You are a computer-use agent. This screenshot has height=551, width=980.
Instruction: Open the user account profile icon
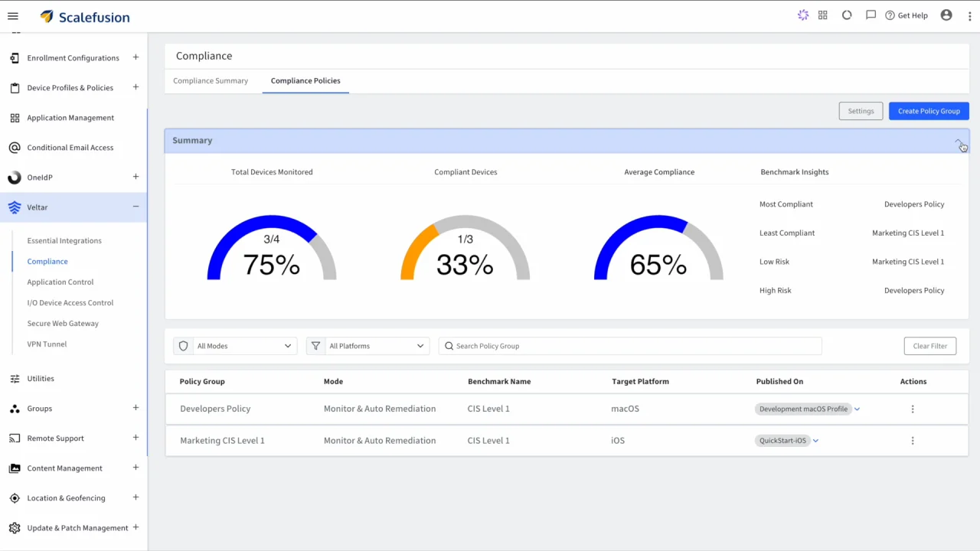(x=946, y=15)
